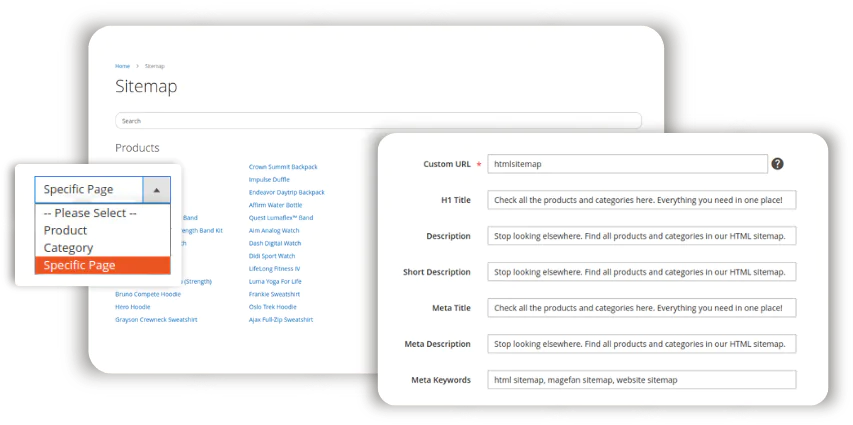Collapse the Specific Page dropdown using its arrow
This screenshot has height=425, width=853.
pos(157,190)
